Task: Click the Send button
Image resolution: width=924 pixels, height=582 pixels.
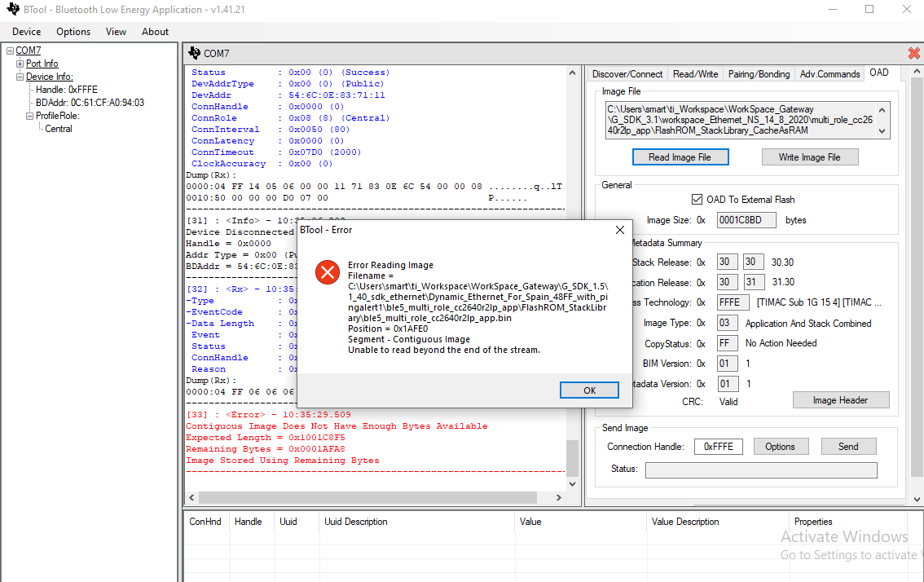Action: (848, 447)
